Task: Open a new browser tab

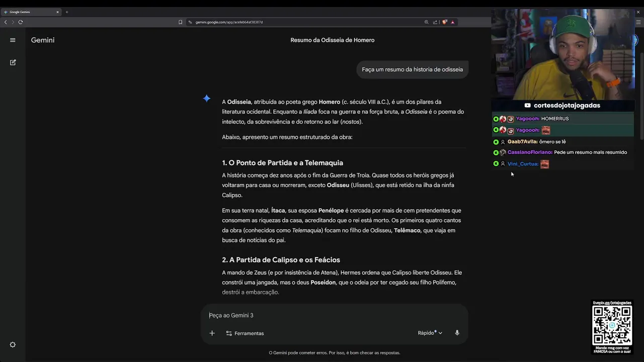Action: (x=67, y=12)
